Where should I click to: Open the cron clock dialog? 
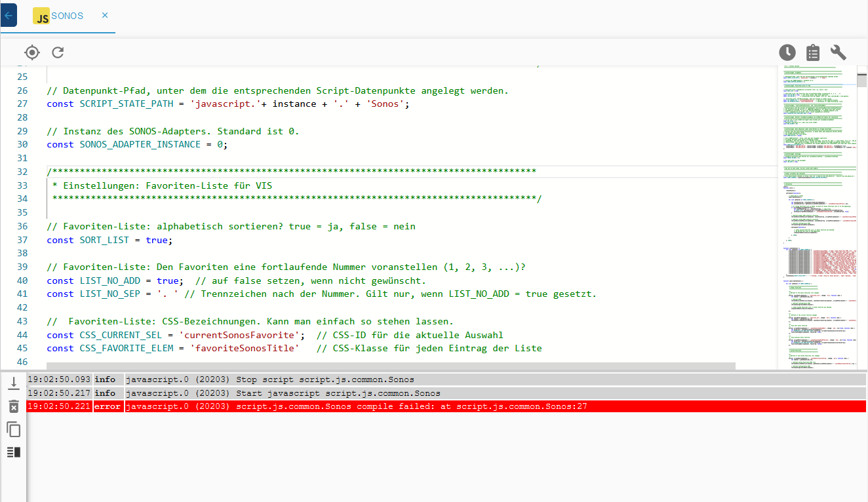click(787, 52)
